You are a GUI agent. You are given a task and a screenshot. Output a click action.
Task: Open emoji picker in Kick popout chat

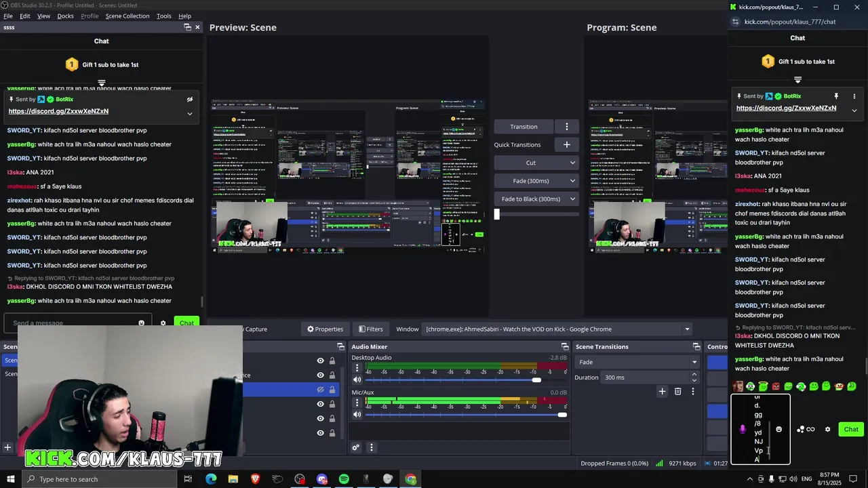778,429
